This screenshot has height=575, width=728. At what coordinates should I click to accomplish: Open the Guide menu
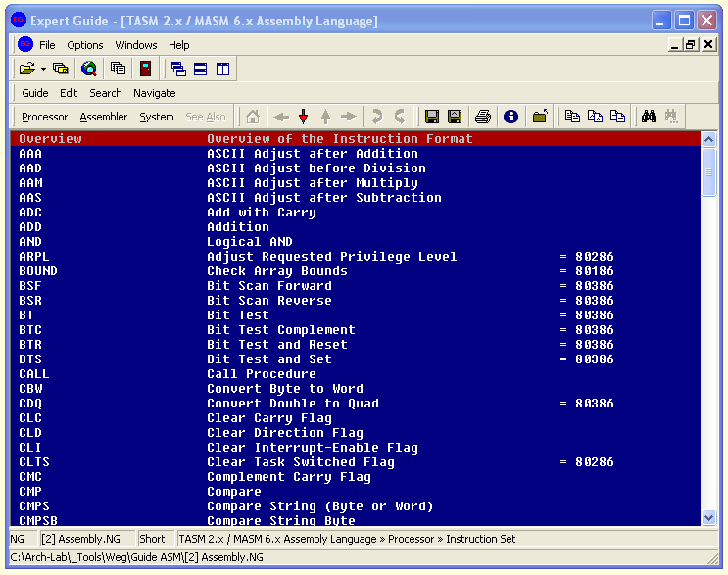(x=35, y=93)
